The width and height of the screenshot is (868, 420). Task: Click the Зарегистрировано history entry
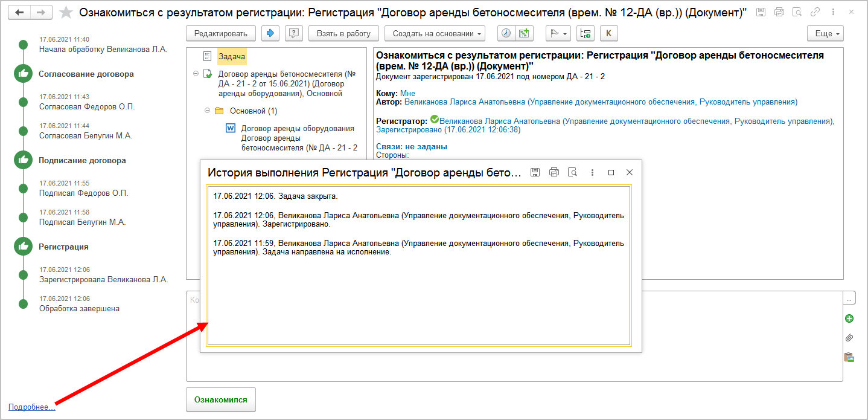pos(418,219)
